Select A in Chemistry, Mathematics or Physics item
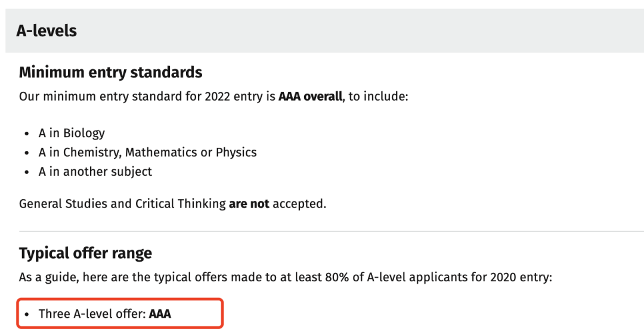 click(147, 153)
